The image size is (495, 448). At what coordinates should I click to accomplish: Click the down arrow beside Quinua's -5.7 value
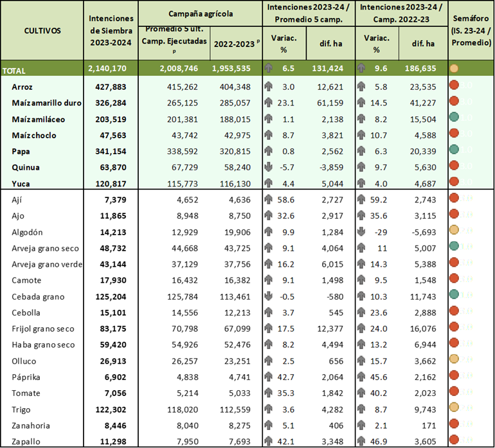coord(269,166)
